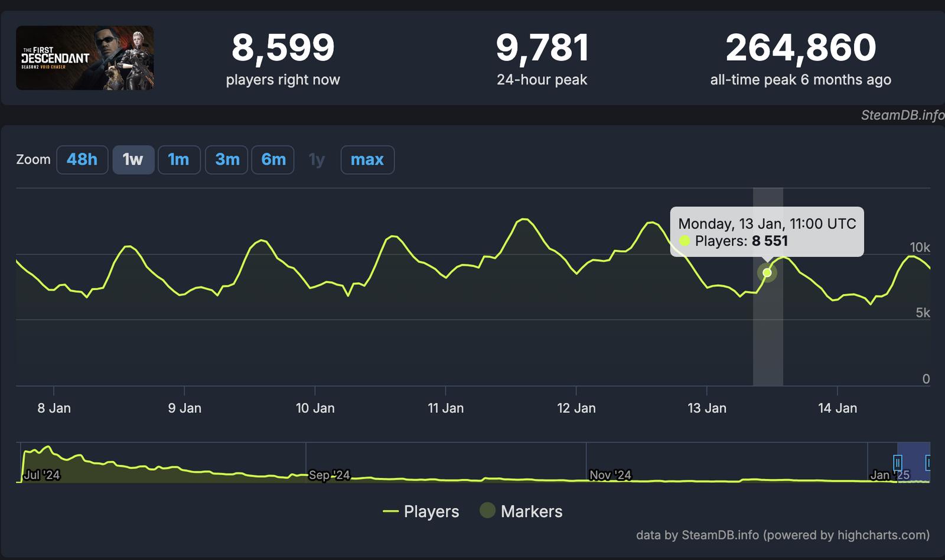Click the Jul '24 peak in navigator

(47, 448)
